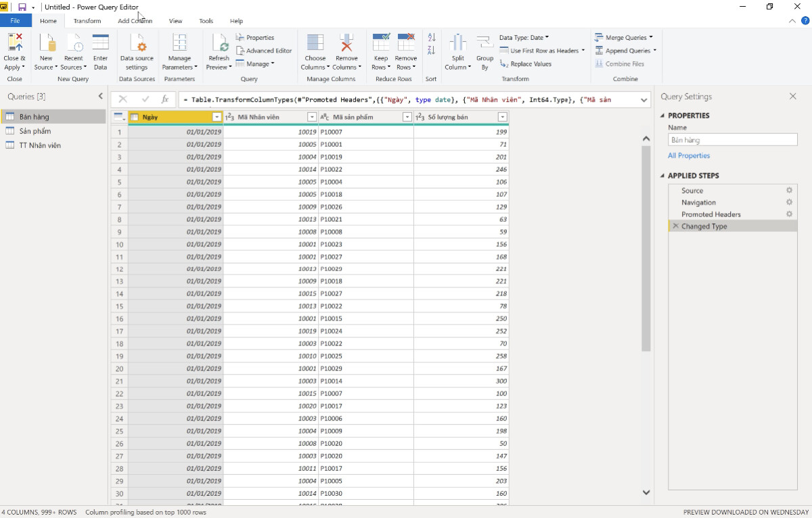Click the query Name input field
This screenshot has height=518, width=812.
732,139
